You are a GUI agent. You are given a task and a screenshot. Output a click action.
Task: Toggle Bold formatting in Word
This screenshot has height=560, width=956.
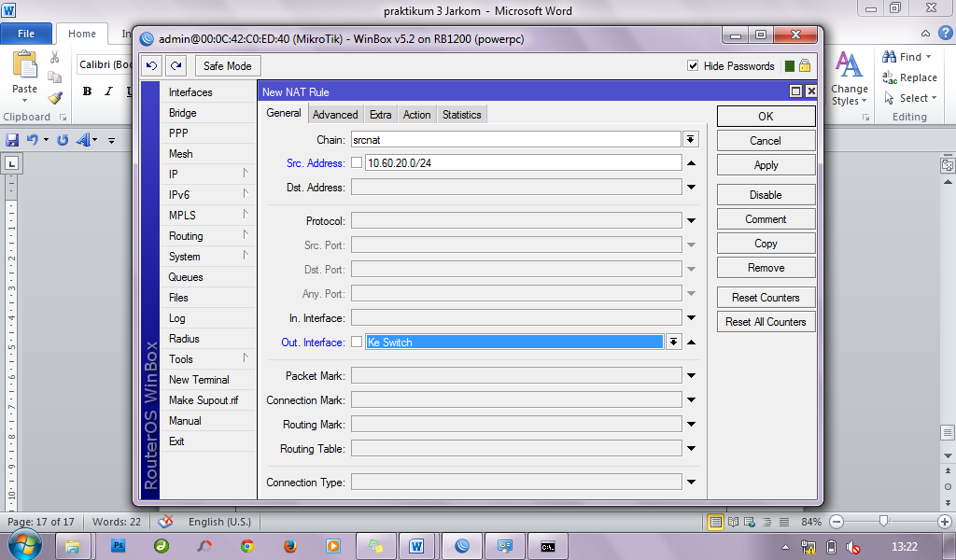(87, 91)
